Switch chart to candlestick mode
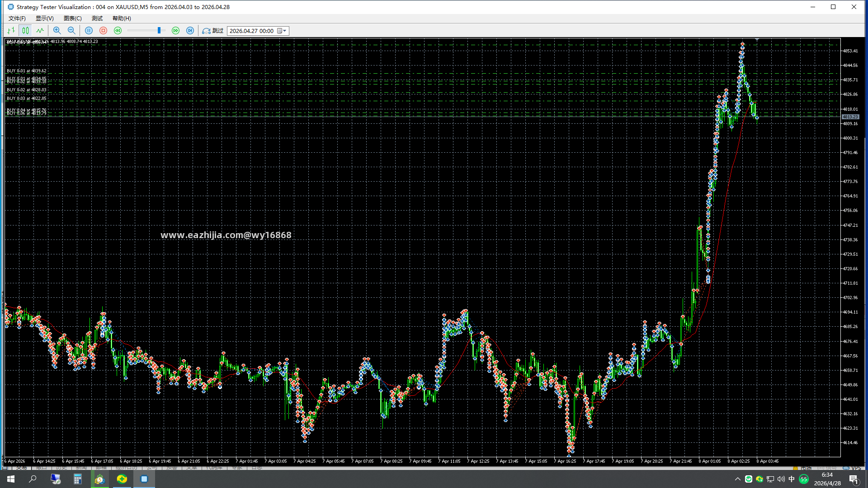This screenshot has width=868, height=488. pyautogui.click(x=26, y=31)
